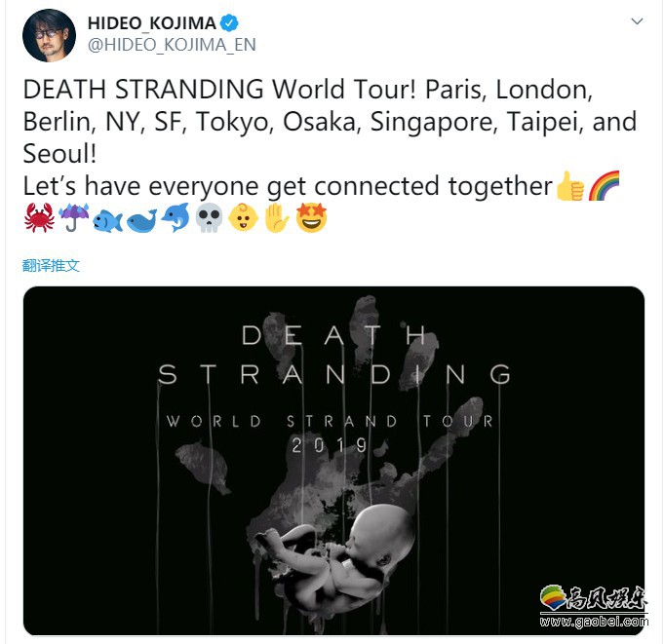Open the Death Stranding tour image
This screenshot has height=644, width=664.
[333, 461]
